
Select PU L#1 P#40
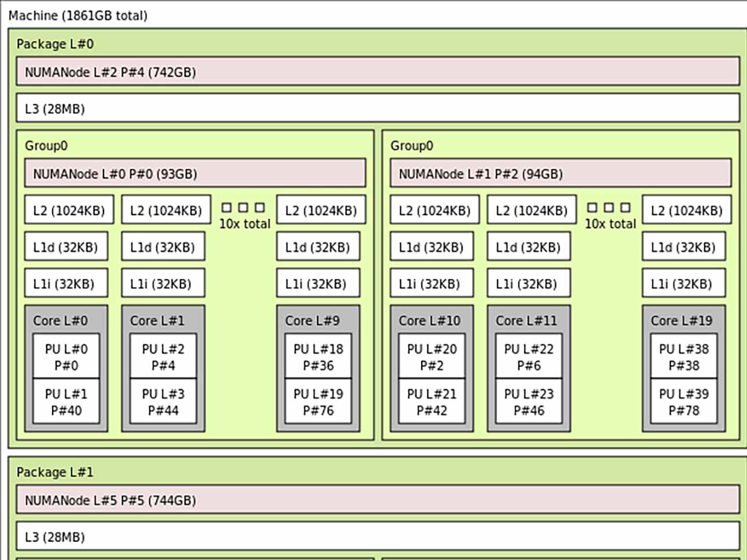(66, 402)
